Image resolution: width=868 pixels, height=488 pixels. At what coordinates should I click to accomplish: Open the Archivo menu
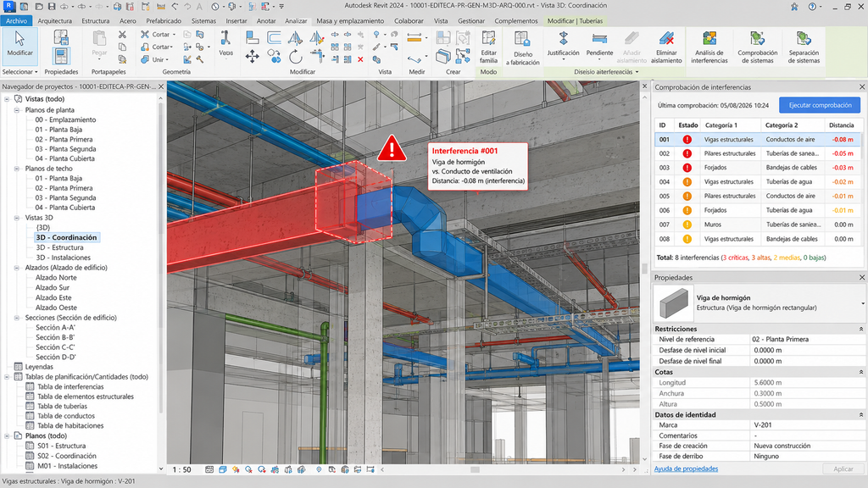[x=17, y=21]
